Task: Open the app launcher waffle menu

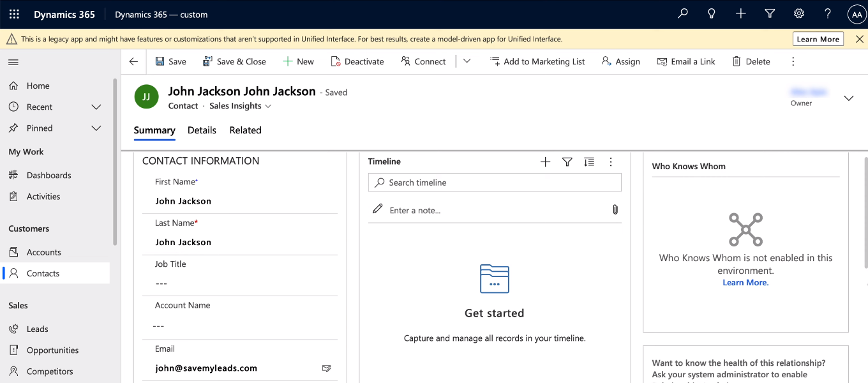Action: pos(14,14)
